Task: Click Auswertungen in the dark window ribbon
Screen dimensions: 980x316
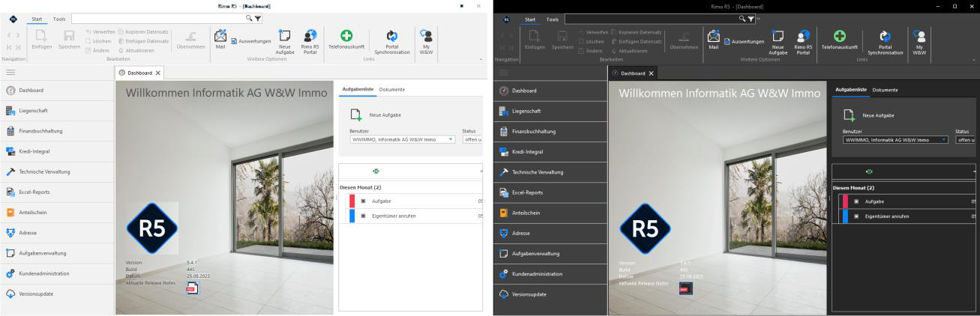Action: pos(745,40)
